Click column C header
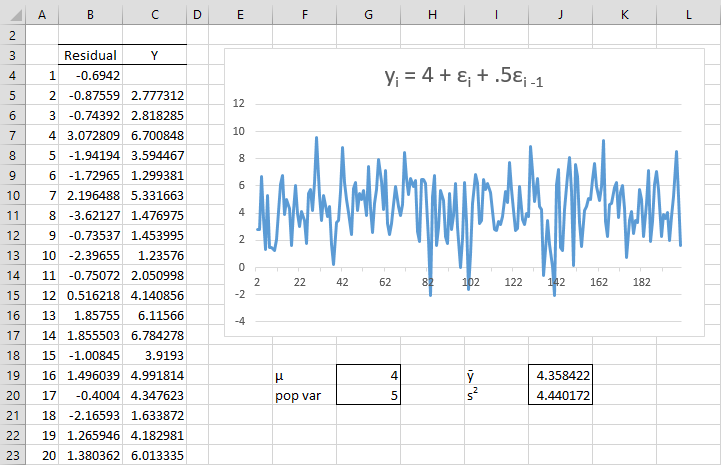Screen dimensions: 721x465 click(x=154, y=11)
